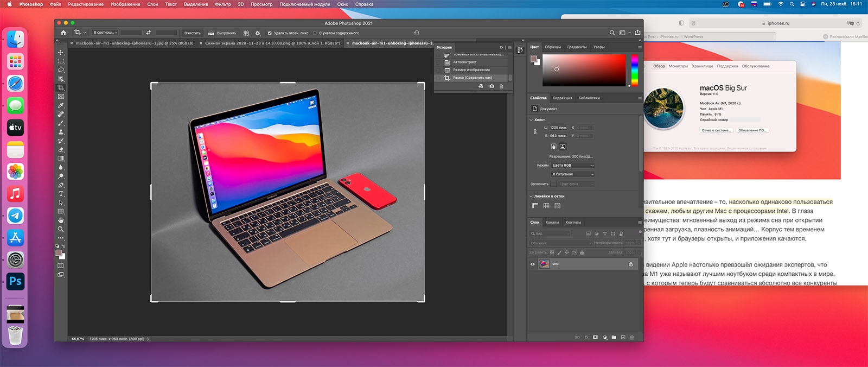Image resolution: width=868 pixels, height=367 pixels.
Task: Open the 'Цвета RGB' mode dropdown
Action: (573, 166)
